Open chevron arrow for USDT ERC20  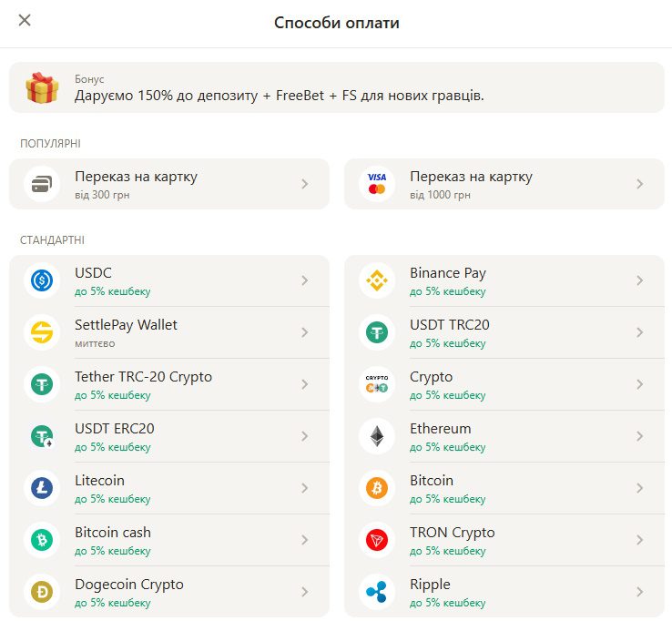coord(305,436)
